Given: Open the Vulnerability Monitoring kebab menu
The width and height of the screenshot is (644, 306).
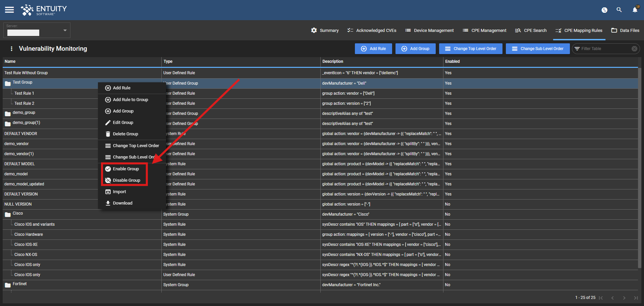Looking at the screenshot, I should [12, 49].
